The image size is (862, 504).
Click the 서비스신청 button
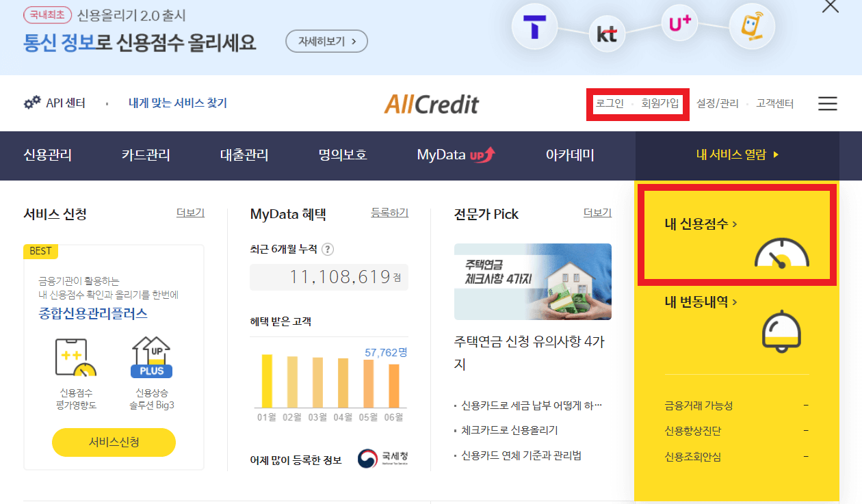pos(114,442)
